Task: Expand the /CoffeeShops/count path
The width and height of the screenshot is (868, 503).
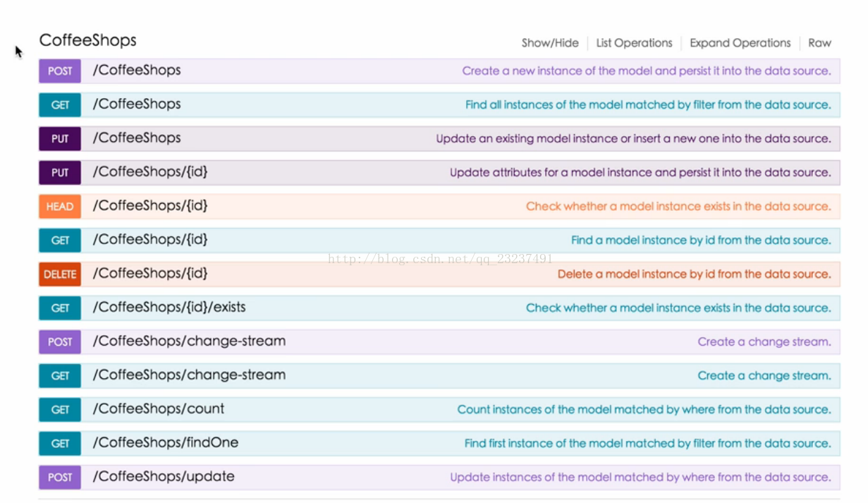Action: point(159,408)
